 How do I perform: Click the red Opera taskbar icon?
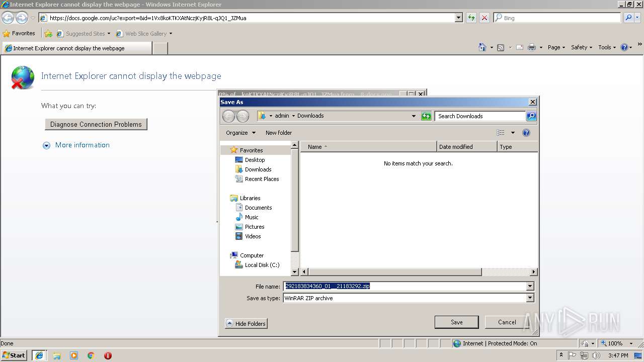108,355
